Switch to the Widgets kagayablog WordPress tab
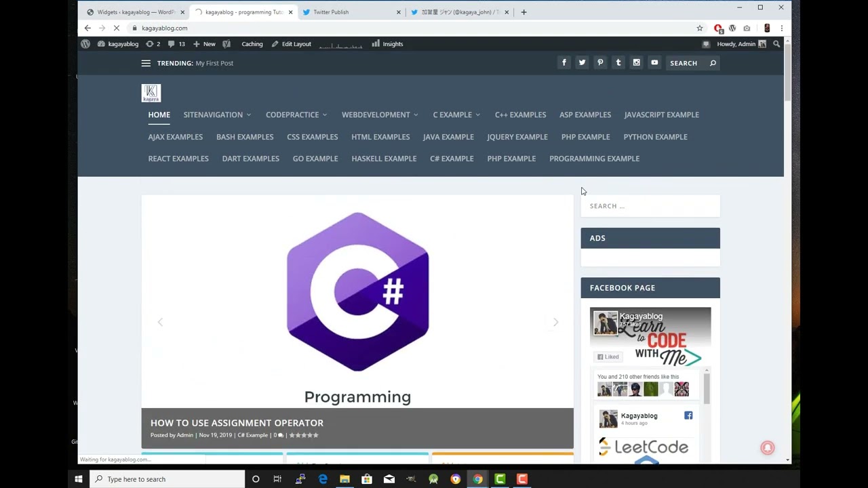The width and height of the screenshot is (868, 488). click(x=136, y=12)
